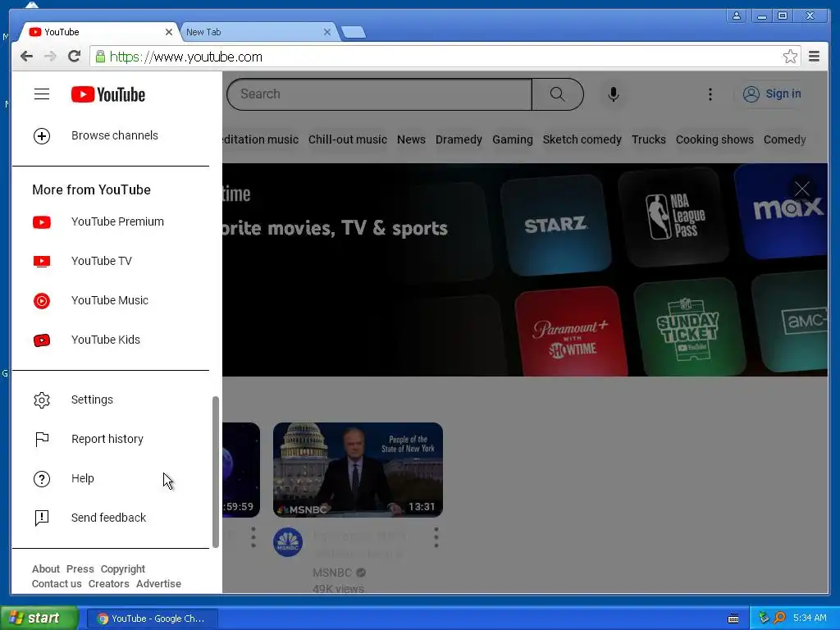
Task: Click into the YouTube Search field
Action: point(379,94)
